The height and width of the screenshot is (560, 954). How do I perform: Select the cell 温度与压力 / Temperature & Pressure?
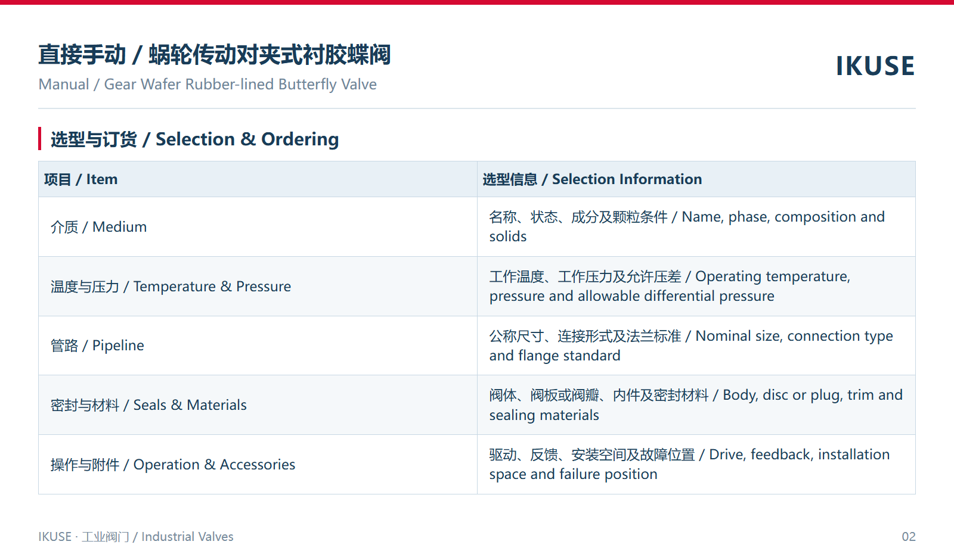click(258, 287)
